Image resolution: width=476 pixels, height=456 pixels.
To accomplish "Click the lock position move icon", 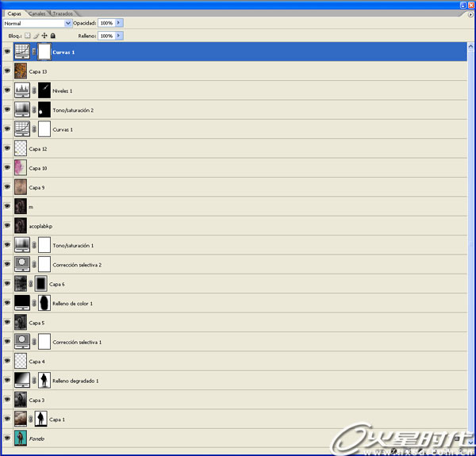I will click(x=44, y=36).
